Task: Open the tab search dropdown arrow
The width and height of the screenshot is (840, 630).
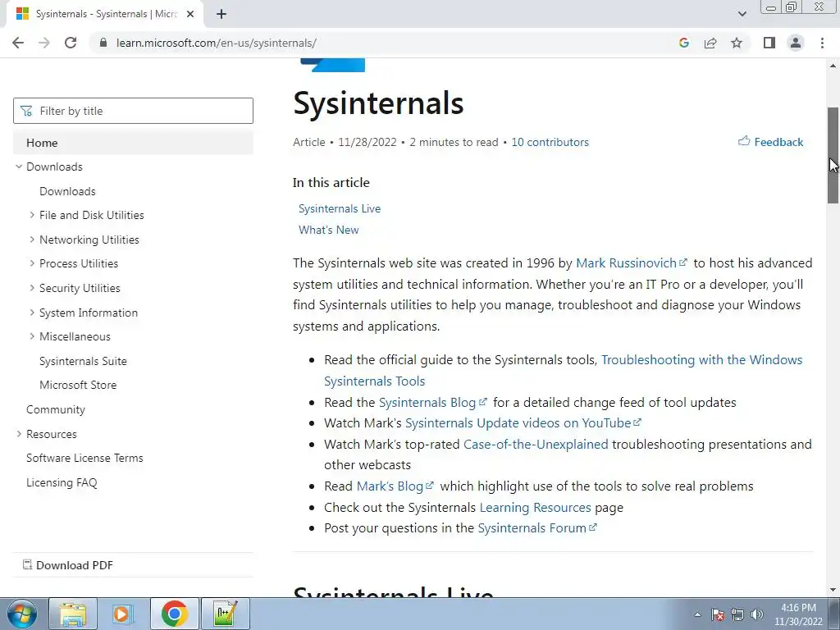Action: pyautogui.click(x=742, y=14)
